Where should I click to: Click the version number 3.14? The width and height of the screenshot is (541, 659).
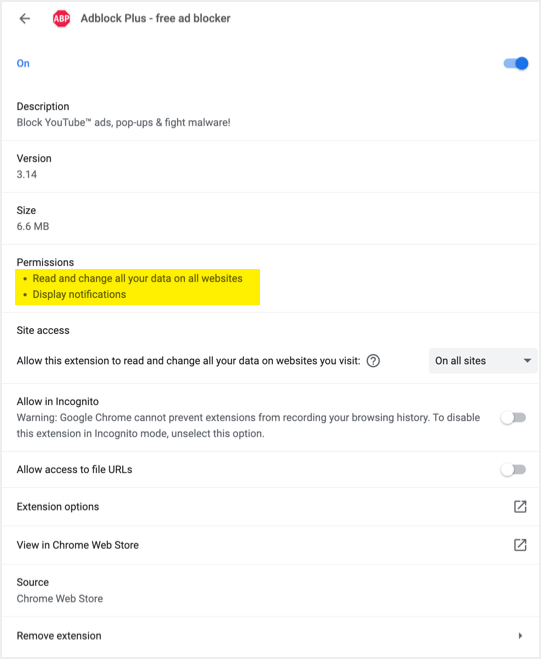click(x=27, y=174)
